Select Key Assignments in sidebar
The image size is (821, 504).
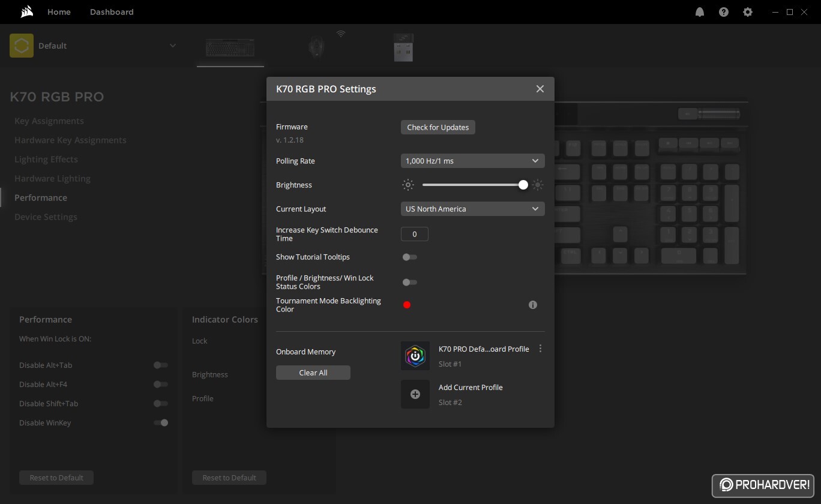tap(49, 121)
